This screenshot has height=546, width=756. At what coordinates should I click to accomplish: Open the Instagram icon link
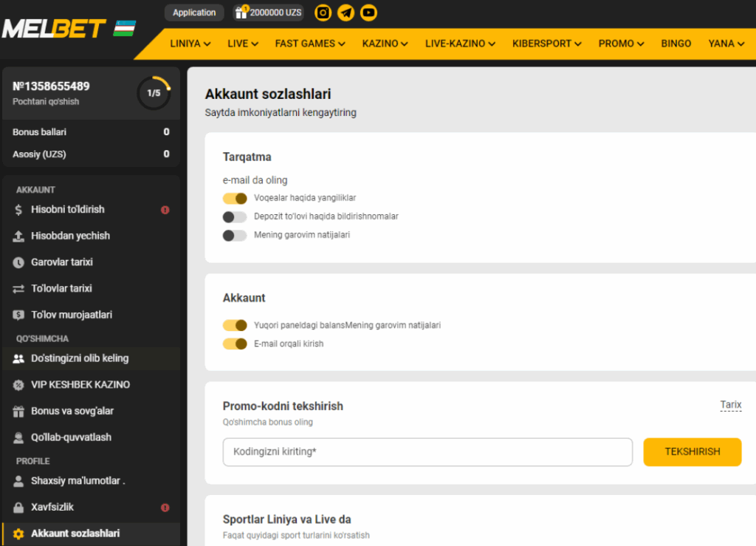pos(323,13)
